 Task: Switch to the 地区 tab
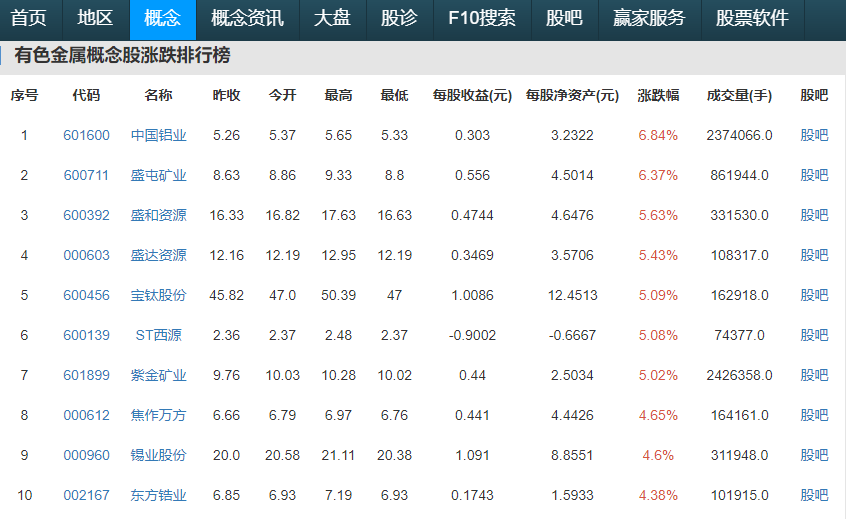(95, 18)
